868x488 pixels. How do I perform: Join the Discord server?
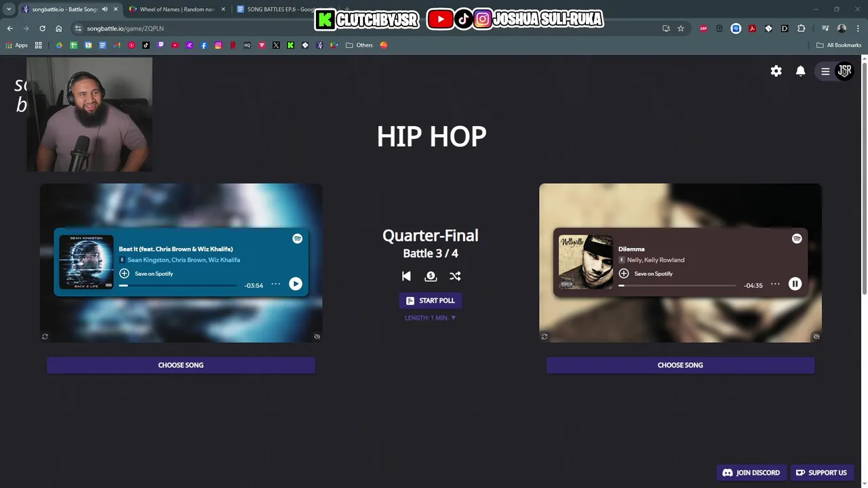click(x=751, y=472)
